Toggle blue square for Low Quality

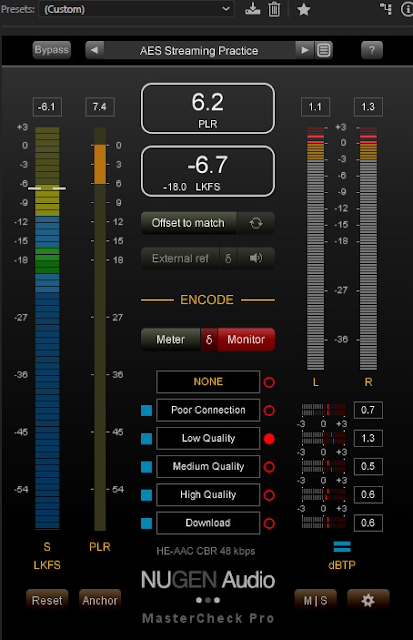pyautogui.click(x=147, y=438)
